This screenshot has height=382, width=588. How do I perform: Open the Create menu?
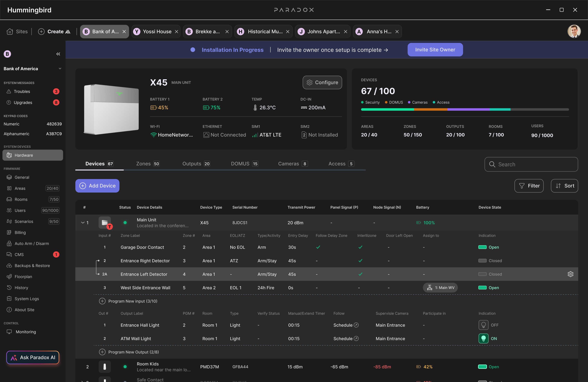[x=54, y=31]
